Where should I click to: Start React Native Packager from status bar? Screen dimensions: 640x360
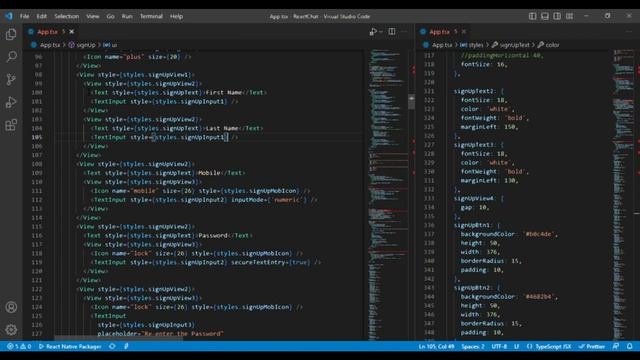click(70, 347)
